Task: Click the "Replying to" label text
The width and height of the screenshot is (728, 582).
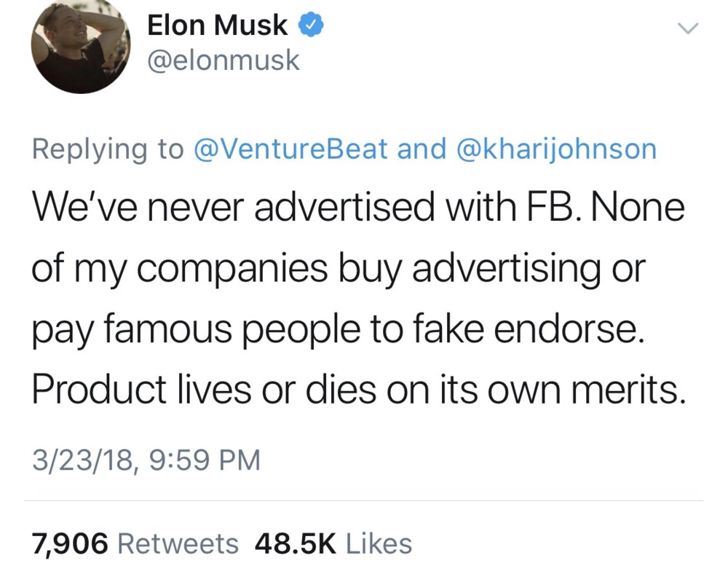Action: coord(107,149)
